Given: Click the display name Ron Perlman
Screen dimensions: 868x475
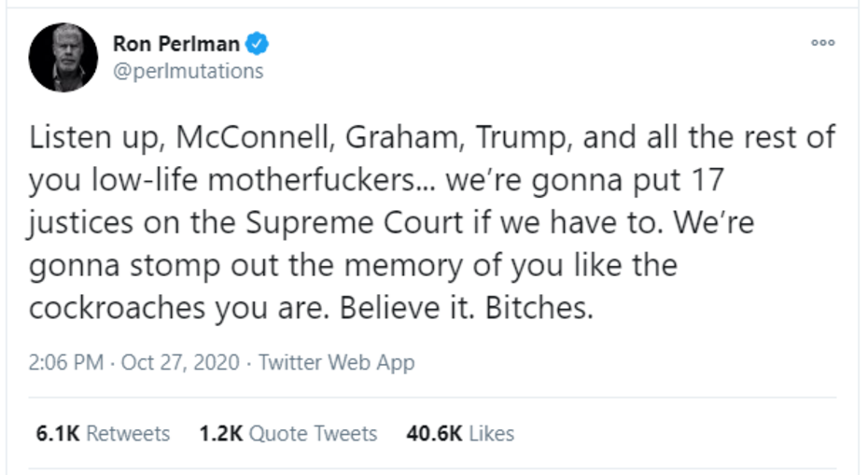Looking at the screenshot, I should point(175,43).
